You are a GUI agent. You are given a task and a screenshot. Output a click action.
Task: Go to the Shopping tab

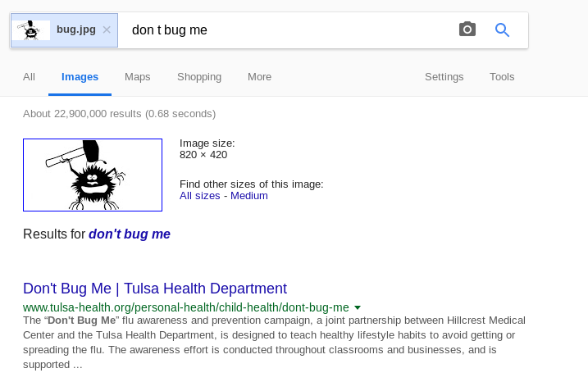click(199, 77)
